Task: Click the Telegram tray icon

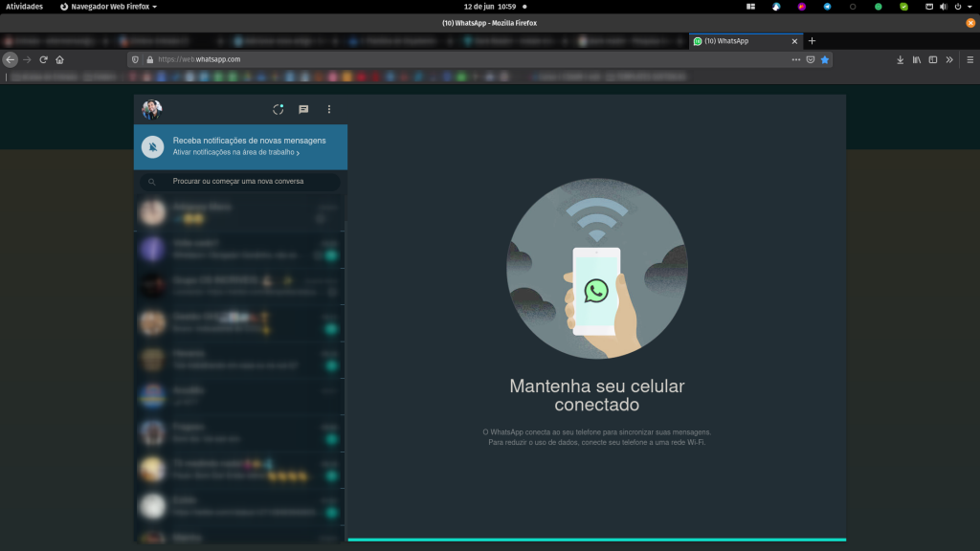Action: (x=827, y=7)
